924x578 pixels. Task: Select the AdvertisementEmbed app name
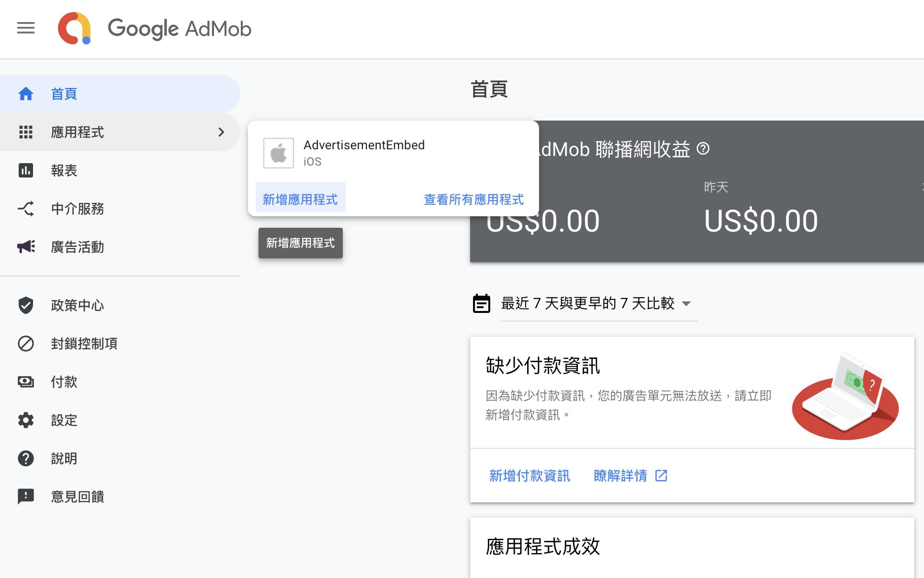click(364, 145)
